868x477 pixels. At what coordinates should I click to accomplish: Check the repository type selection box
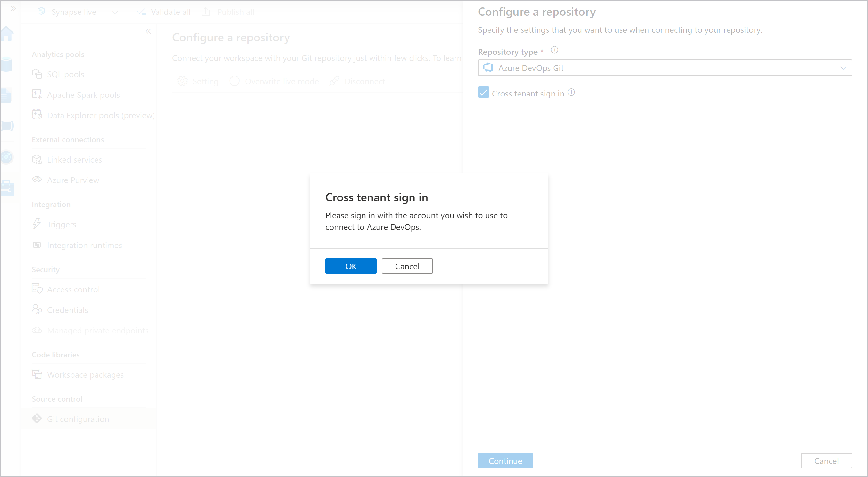664,68
